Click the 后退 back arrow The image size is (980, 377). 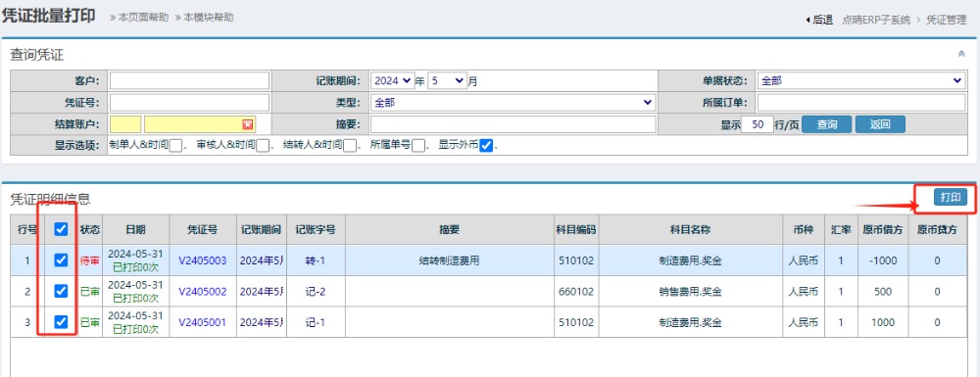click(x=819, y=20)
